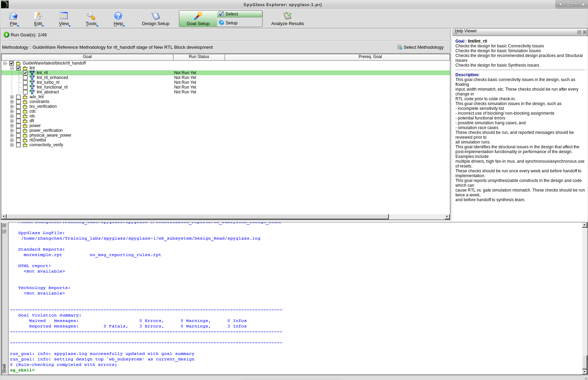Screen dimensions: 588x380
Task: Open the Tools wrench icon
Action: (x=91, y=16)
